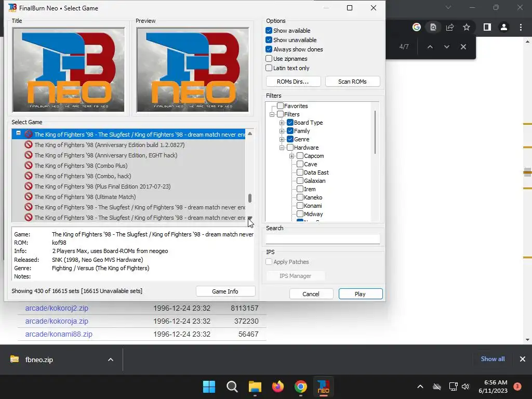Enable Latin text only
Screen dimensions: 532x399
(269, 68)
